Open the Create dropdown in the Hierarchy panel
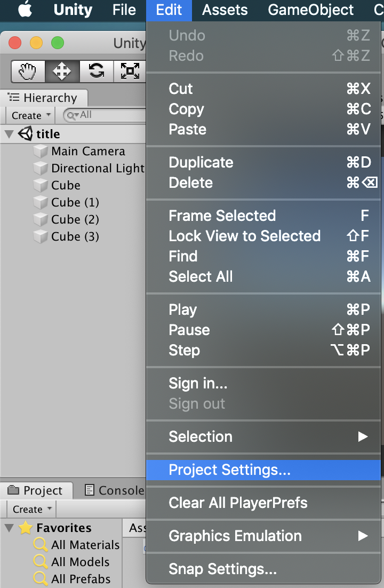This screenshot has height=588, width=384. pos(29,115)
